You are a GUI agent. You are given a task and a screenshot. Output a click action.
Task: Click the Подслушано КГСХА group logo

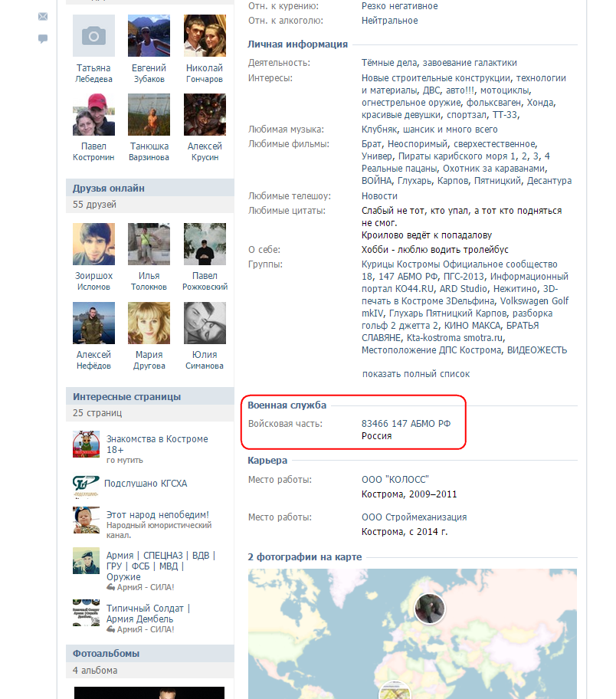click(x=86, y=485)
